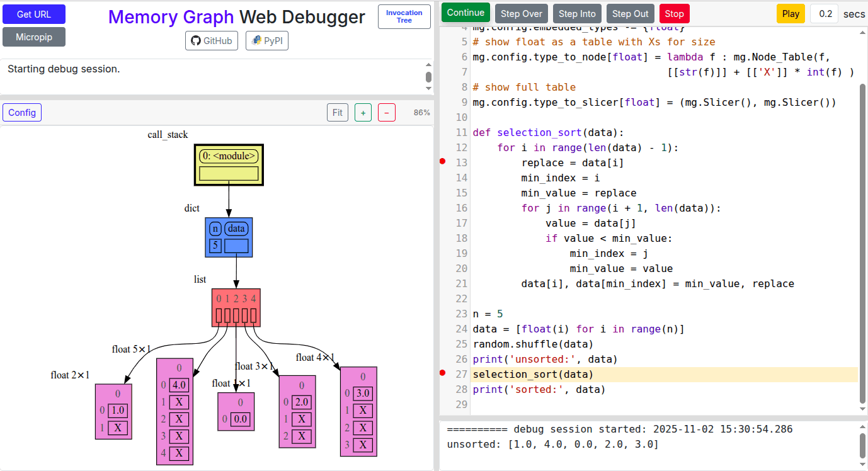
Task: Open the Micropip installer
Action: 33,37
